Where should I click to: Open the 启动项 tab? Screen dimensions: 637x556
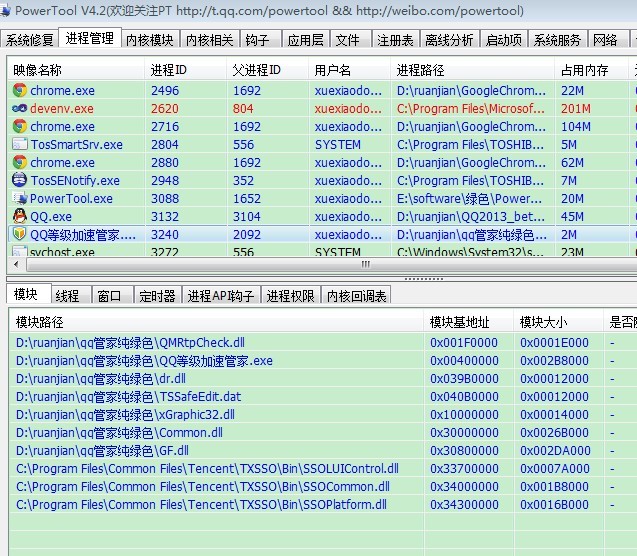[504, 39]
